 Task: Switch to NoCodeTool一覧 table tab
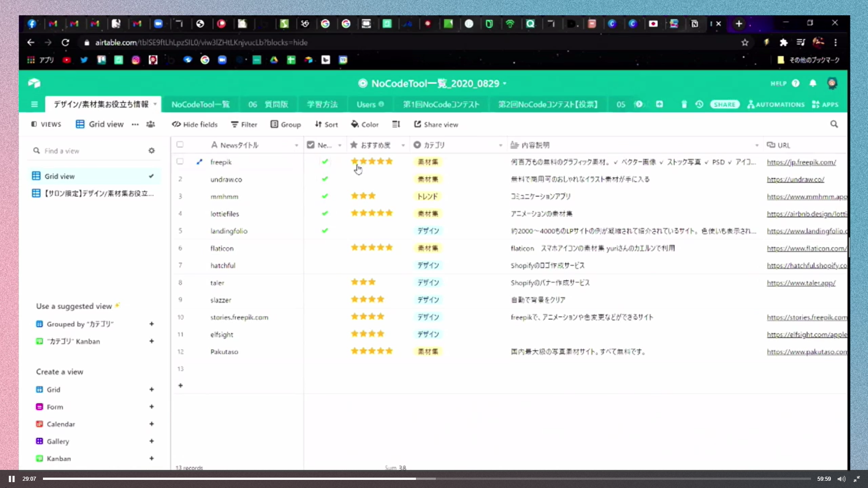tap(200, 104)
